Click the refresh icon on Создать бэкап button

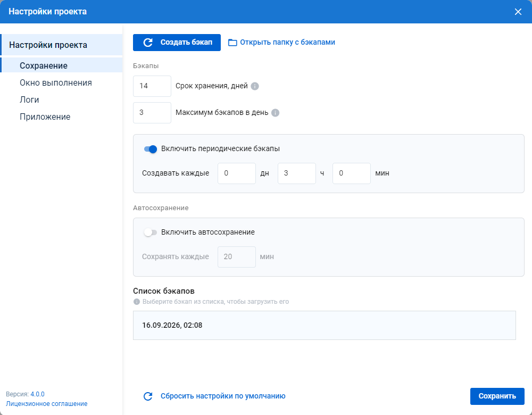pos(148,43)
